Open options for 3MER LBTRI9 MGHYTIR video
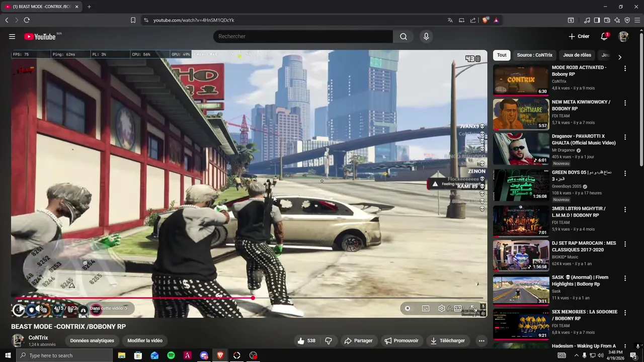 click(625, 210)
